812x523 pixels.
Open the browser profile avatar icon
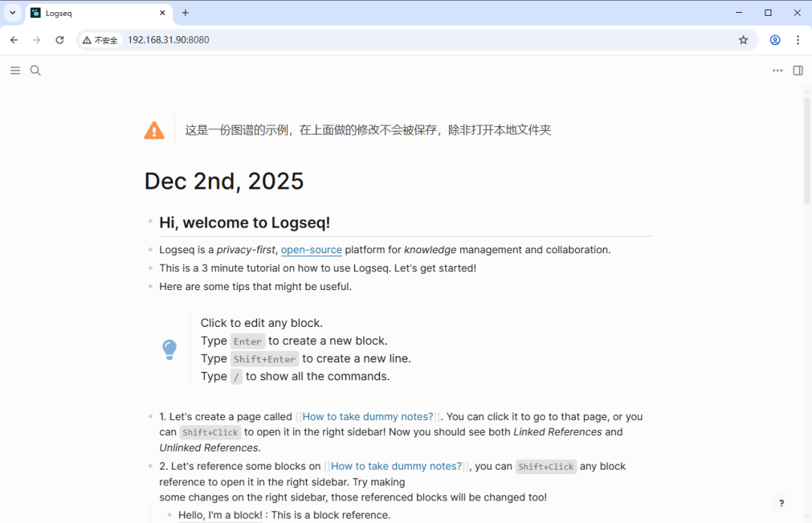click(x=774, y=40)
